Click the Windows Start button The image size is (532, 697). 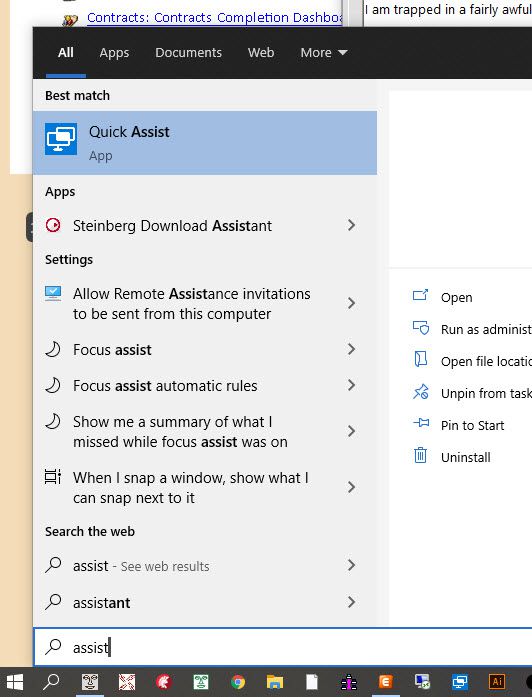[15, 681]
